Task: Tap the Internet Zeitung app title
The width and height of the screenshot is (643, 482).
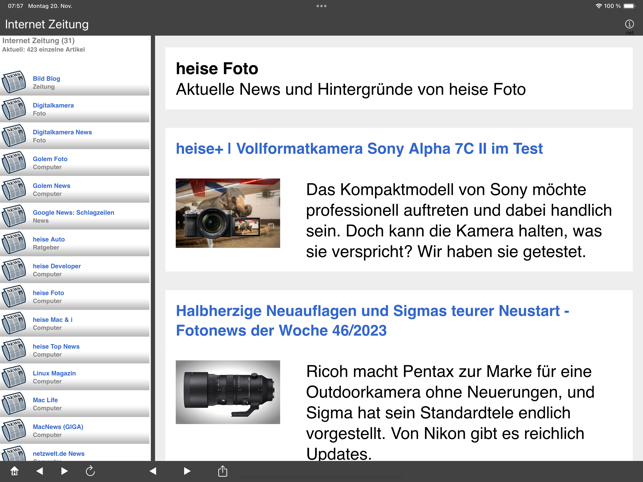Action: [x=47, y=24]
